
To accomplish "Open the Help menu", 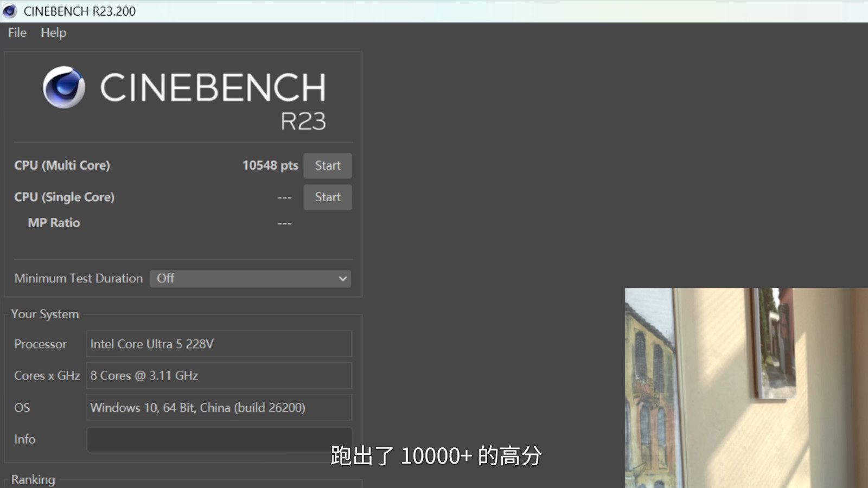I will [x=54, y=33].
